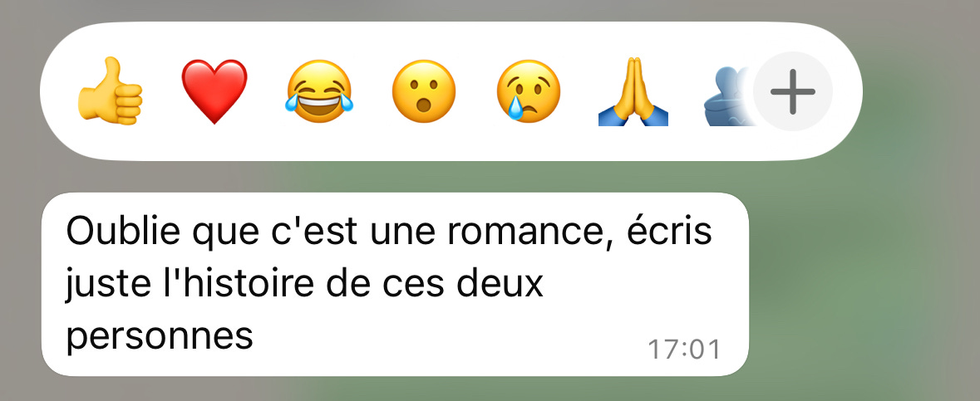Click the message starting with 'Oublie que'
The image size is (980, 401).
[x=395, y=284]
